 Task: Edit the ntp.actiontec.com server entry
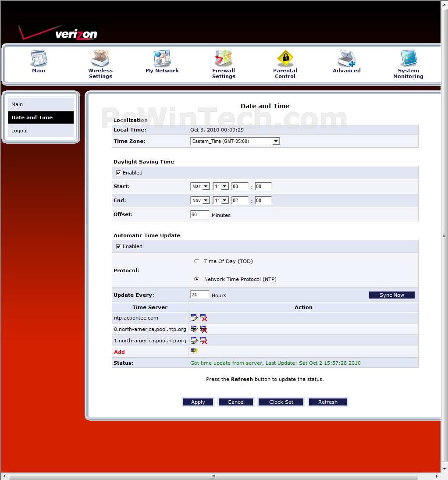[x=194, y=317]
